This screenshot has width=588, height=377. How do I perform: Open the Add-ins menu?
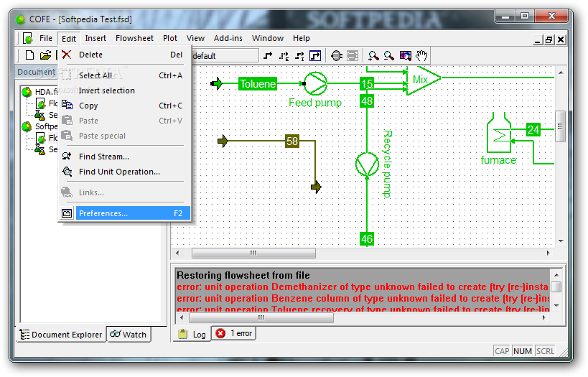point(228,38)
